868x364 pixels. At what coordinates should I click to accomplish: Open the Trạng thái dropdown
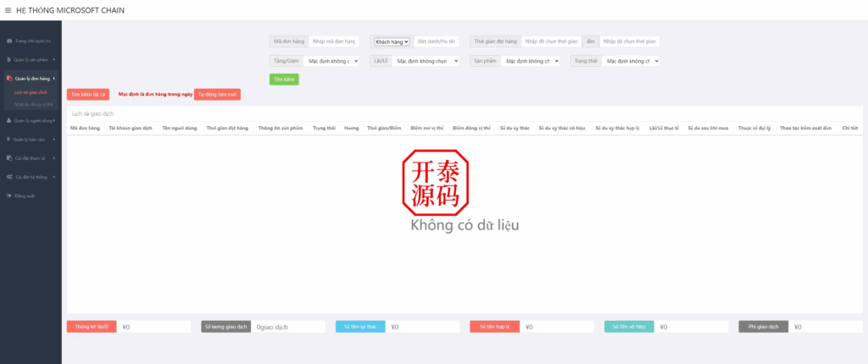tap(631, 61)
